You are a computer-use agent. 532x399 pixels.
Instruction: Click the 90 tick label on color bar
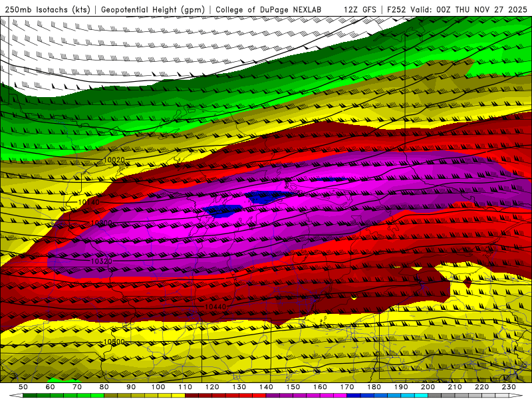131,387
